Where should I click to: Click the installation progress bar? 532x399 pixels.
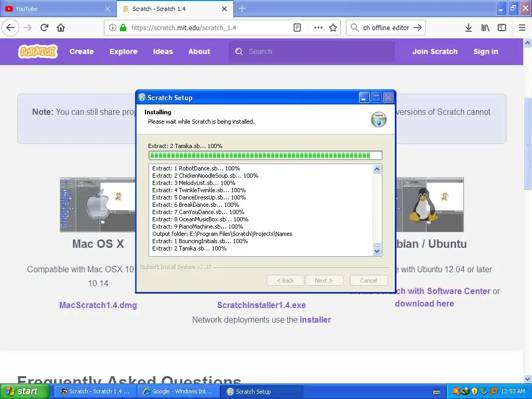265,155
